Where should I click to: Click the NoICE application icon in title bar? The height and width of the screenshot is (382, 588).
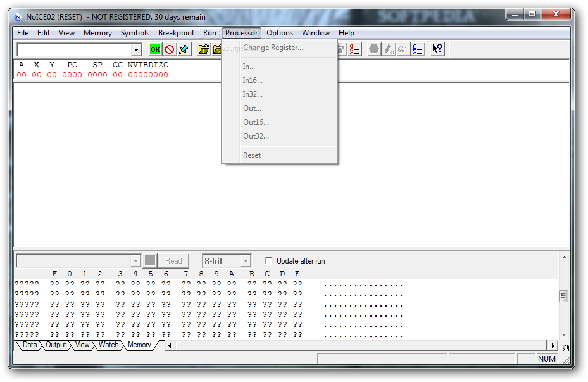[x=18, y=17]
